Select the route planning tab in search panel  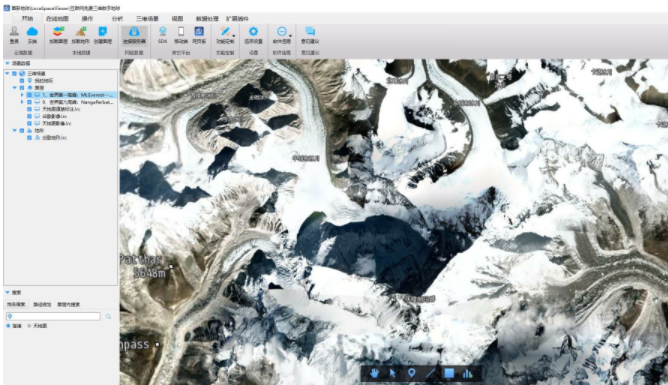point(42,305)
